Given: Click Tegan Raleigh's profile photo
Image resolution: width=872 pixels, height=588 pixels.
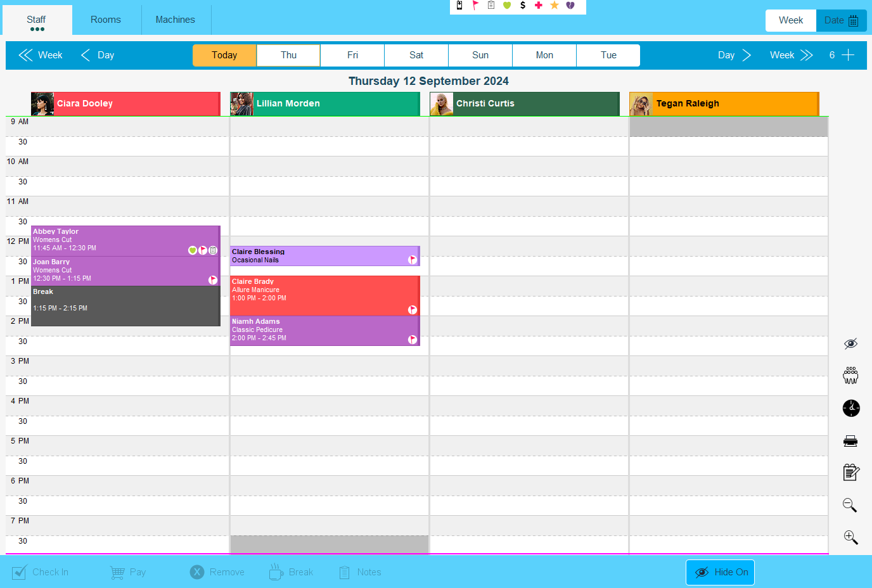Looking at the screenshot, I should point(641,104).
